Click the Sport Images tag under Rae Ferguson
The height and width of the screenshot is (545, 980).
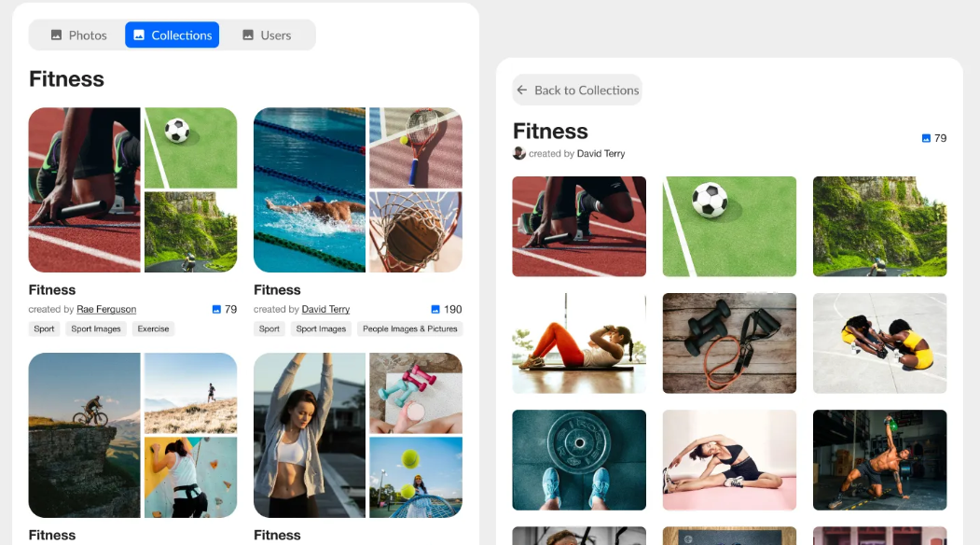[96, 328]
